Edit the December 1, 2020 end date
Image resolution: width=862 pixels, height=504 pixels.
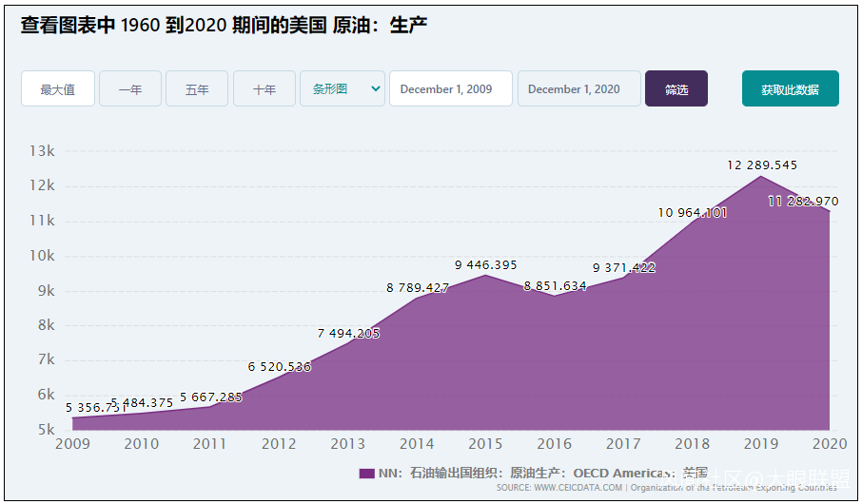(578, 88)
